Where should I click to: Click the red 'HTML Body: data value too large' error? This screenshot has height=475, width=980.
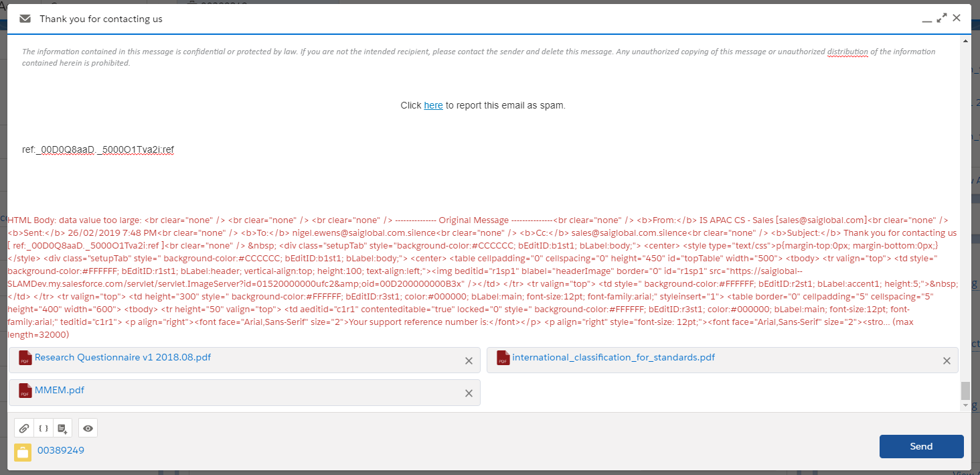[x=483, y=277]
